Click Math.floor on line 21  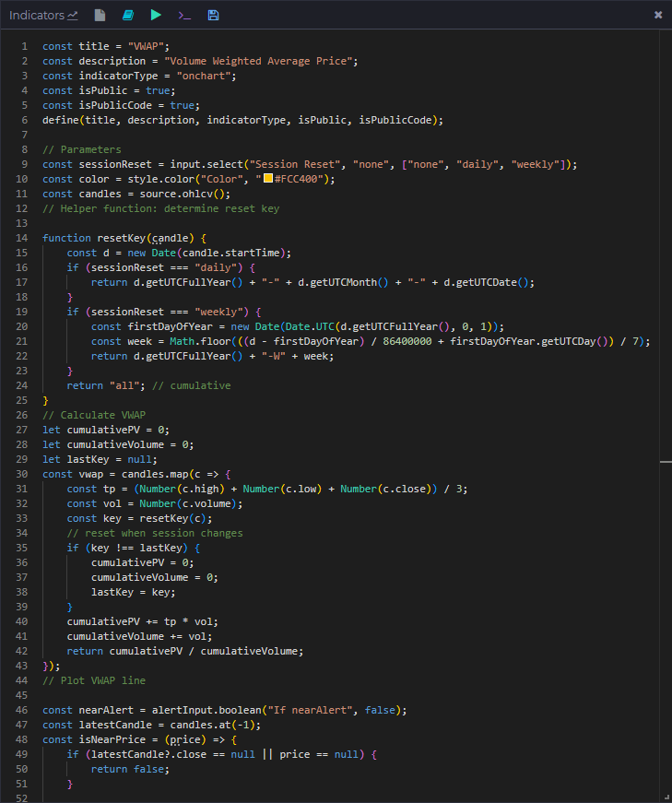pos(200,342)
